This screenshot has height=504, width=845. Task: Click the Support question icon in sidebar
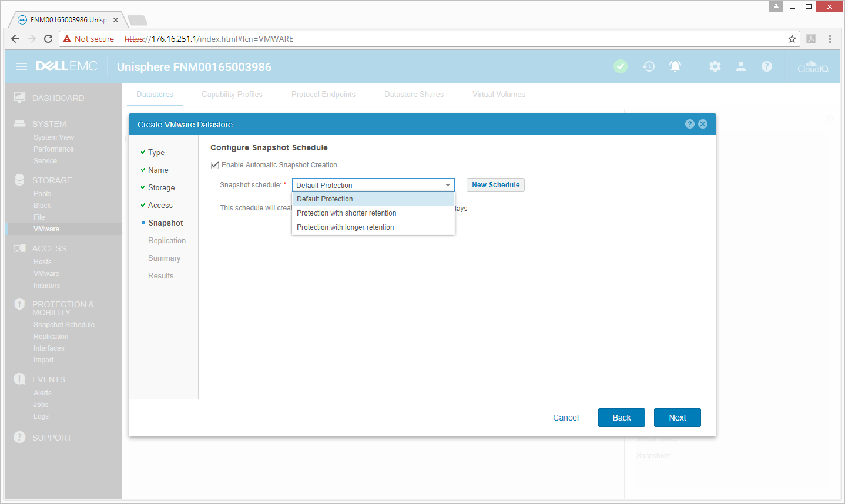coord(19,437)
